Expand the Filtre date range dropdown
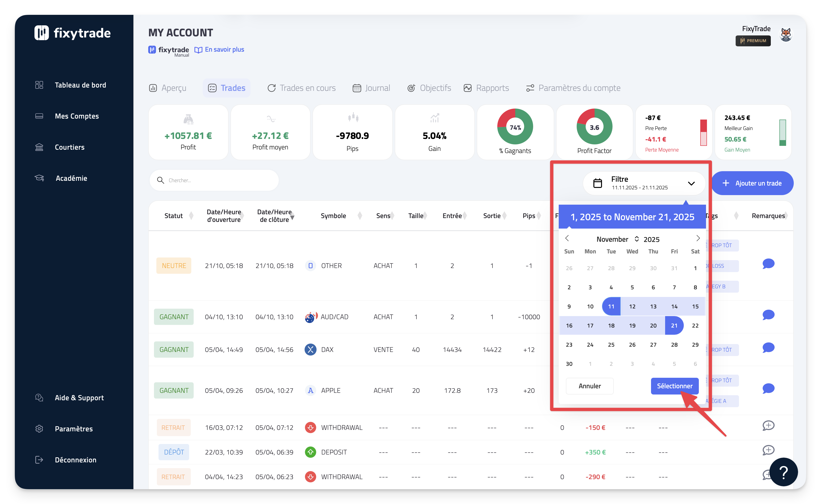This screenshot has width=821, height=504. click(x=691, y=183)
